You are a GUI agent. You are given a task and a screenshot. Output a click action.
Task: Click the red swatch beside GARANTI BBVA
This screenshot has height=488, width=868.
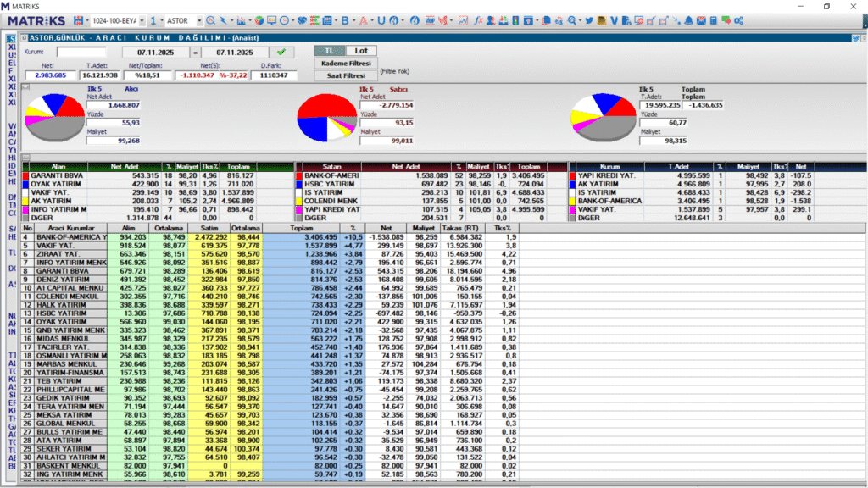click(x=25, y=175)
